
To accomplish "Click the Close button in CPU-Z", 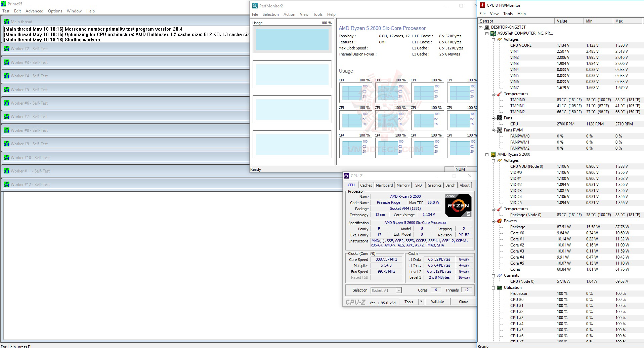I will (x=463, y=302).
